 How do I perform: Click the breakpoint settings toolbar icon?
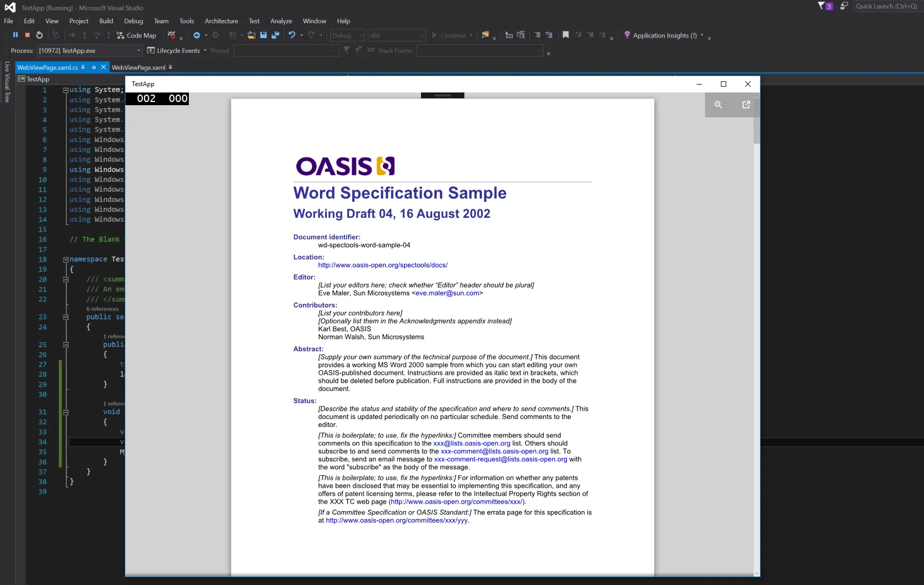tap(171, 35)
